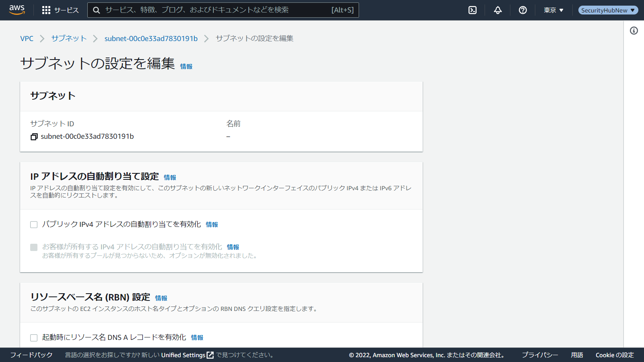Click the Unified Settings external link icon
The image size is (644, 362).
(x=210, y=355)
